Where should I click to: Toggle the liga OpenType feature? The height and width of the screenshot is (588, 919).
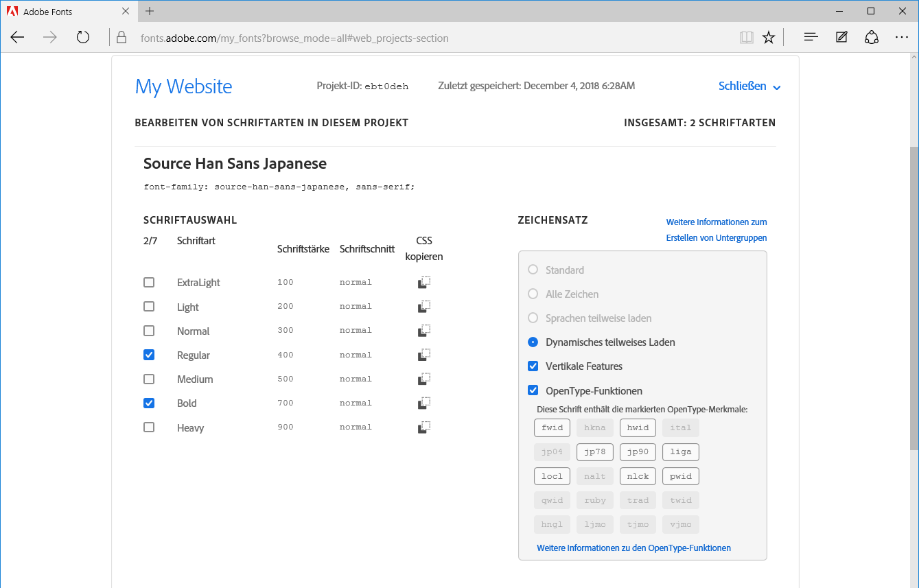[x=681, y=452]
